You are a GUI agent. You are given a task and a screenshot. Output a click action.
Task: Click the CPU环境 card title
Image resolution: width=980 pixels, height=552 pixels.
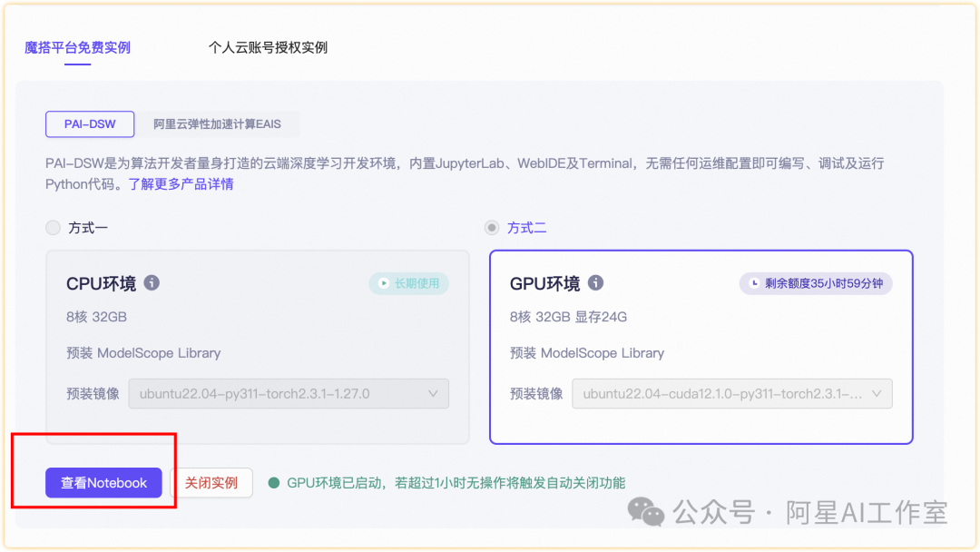pyautogui.click(x=102, y=283)
